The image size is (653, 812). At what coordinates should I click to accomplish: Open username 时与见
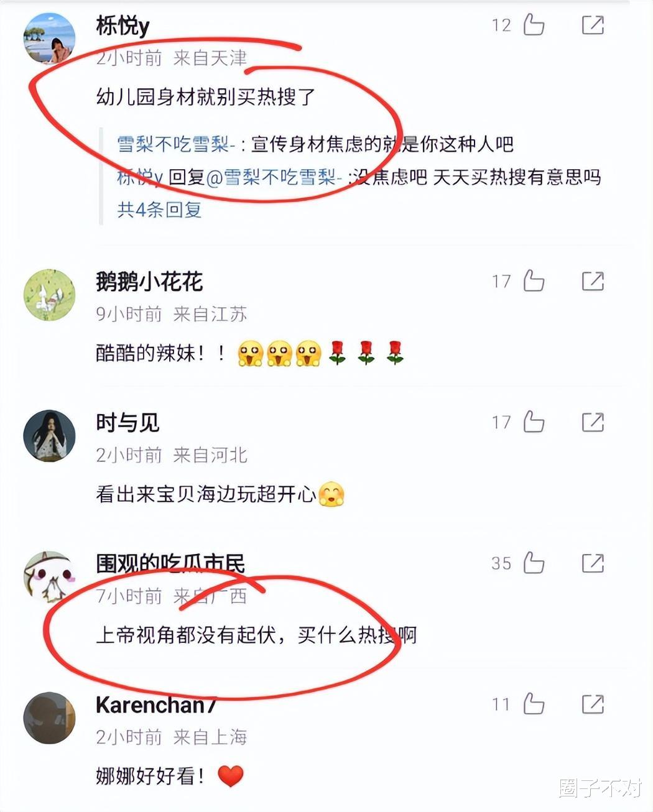pos(127,423)
